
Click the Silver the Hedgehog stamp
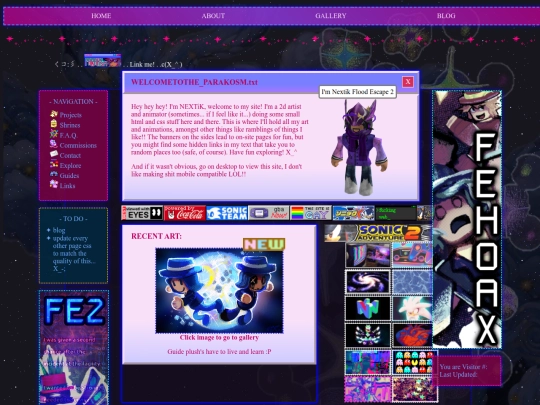(412, 309)
